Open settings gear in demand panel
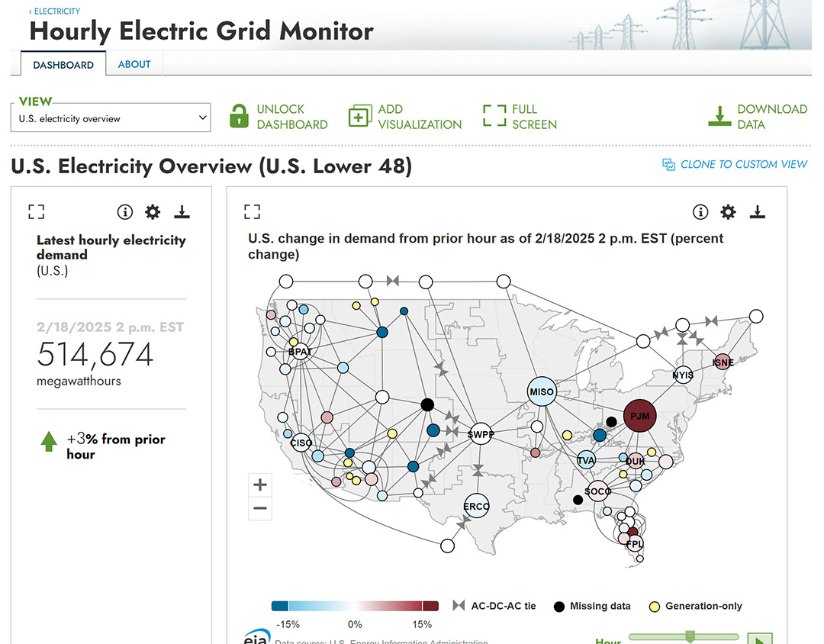 click(153, 212)
